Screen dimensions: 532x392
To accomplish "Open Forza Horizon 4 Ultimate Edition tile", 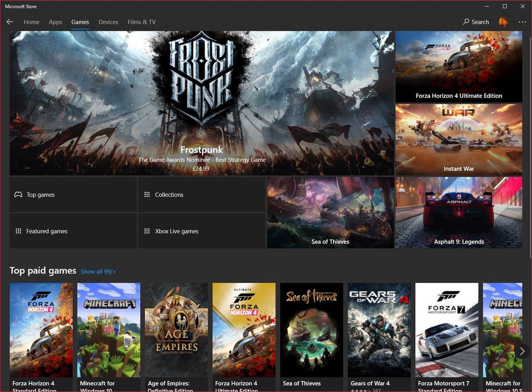I will [x=459, y=66].
